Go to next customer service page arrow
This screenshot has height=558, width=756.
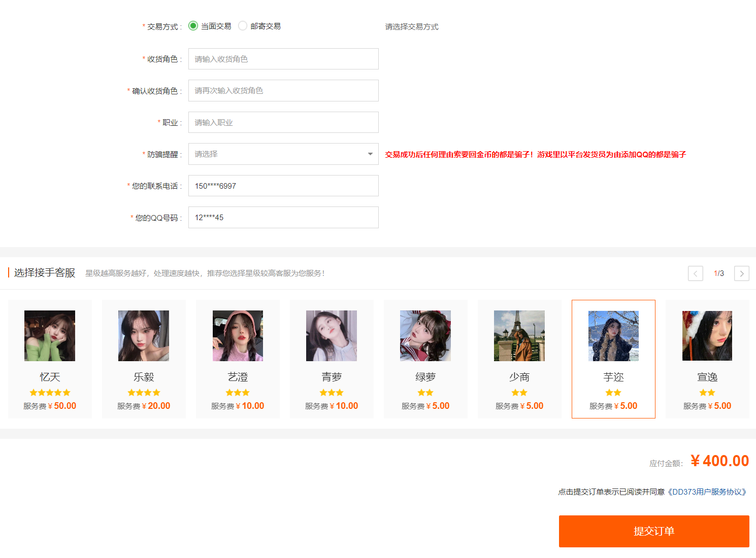coord(742,273)
